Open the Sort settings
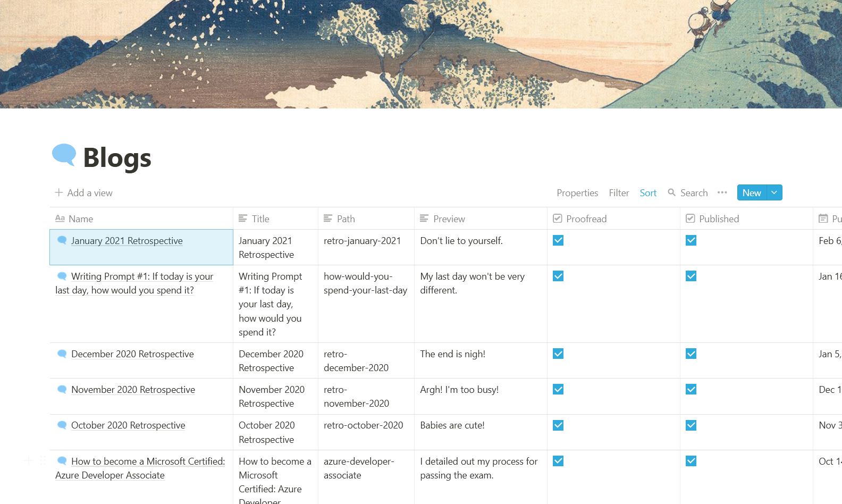This screenshot has width=842, height=504. pos(648,193)
